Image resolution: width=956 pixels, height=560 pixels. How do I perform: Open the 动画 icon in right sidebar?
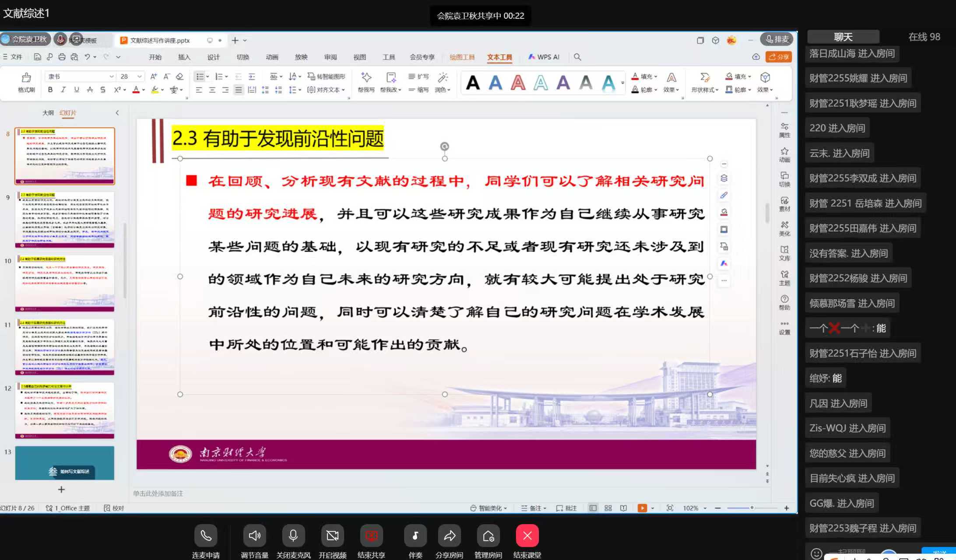(784, 154)
